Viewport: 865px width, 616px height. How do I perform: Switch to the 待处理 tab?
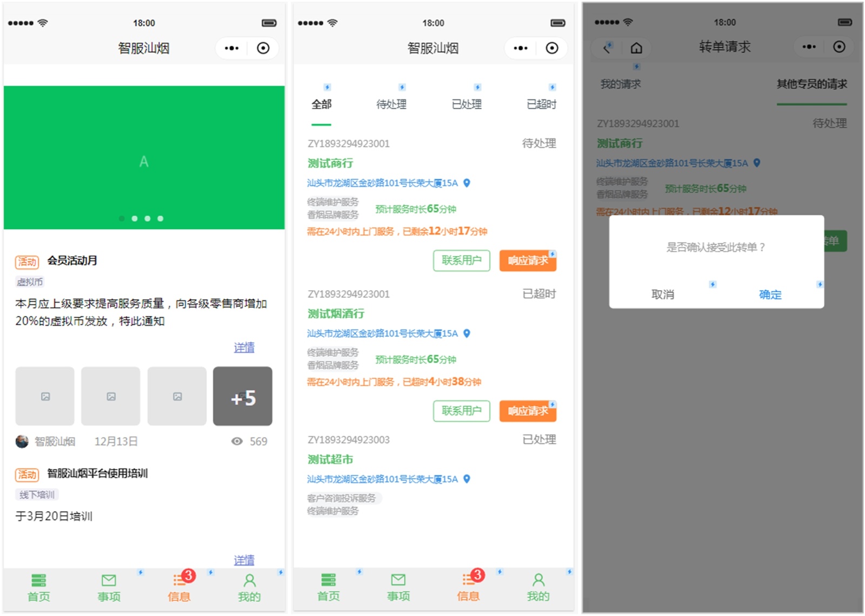(x=391, y=104)
